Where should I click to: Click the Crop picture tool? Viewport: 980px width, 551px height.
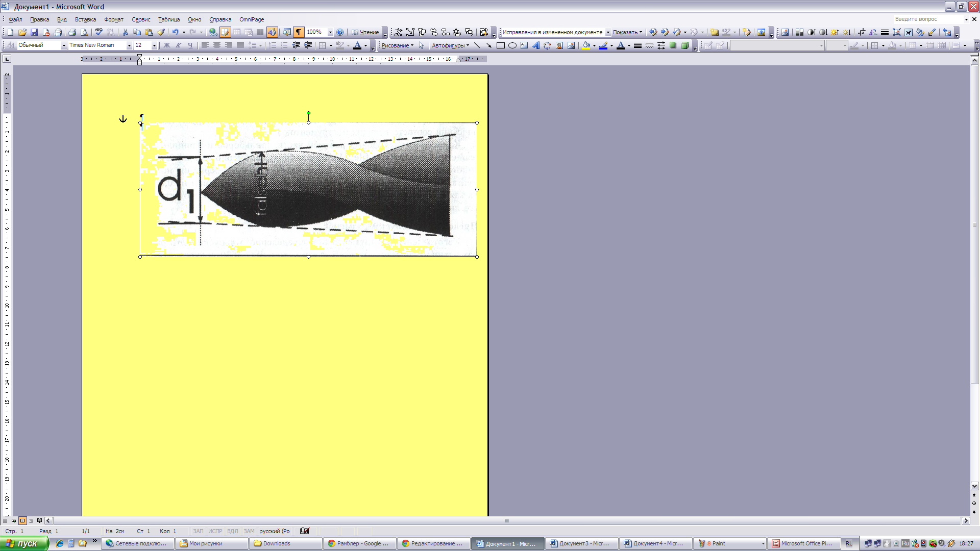[862, 32]
